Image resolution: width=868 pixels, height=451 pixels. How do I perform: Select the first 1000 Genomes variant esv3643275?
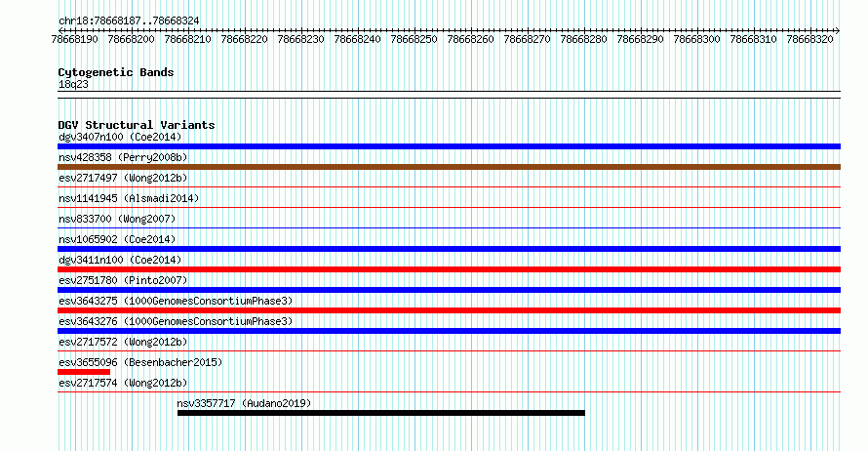[176, 301]
